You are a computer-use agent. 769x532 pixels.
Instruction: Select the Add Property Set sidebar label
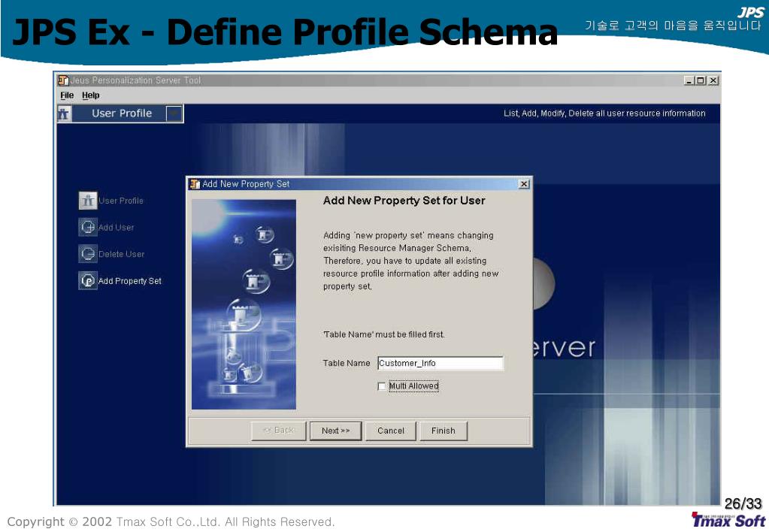click(x=130, y=281)
